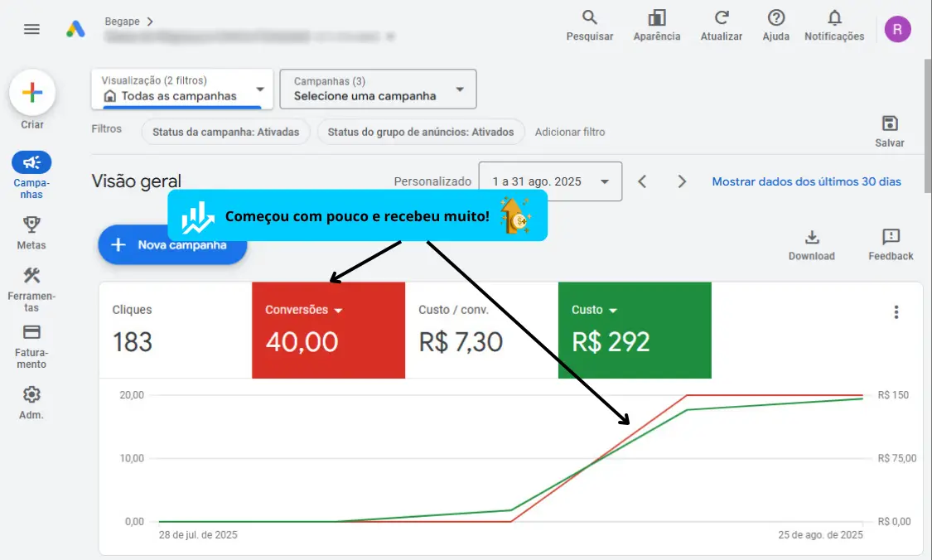Open the Aparência appearance settings
Screen dimensions: 932x560
pyautogui.click(x=657, y=18)
